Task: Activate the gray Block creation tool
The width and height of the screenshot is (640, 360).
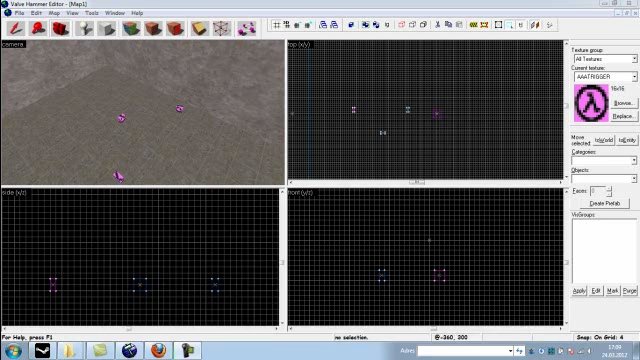Action: tap(107, 29)
